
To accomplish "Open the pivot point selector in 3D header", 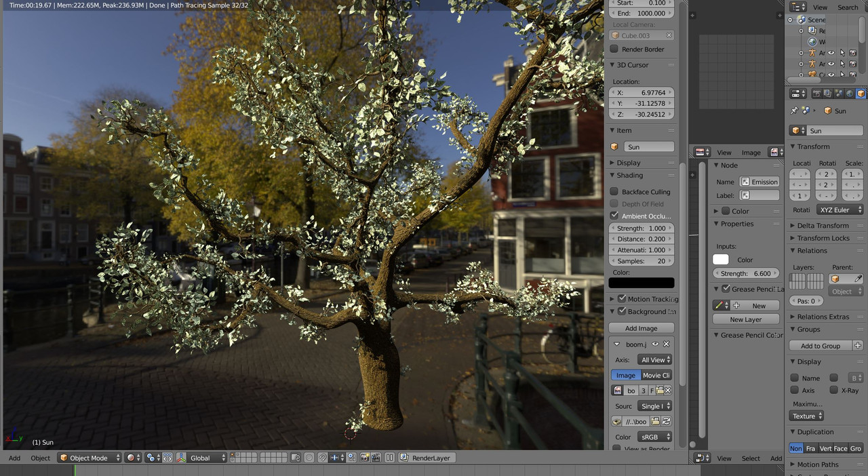I will tap(154, 458).
